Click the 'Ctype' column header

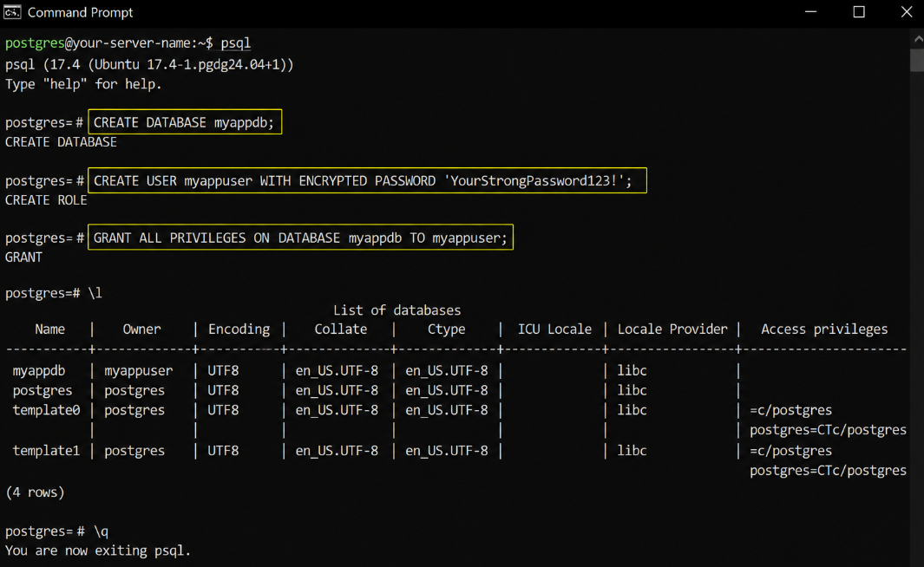click(x=447, y=329)
